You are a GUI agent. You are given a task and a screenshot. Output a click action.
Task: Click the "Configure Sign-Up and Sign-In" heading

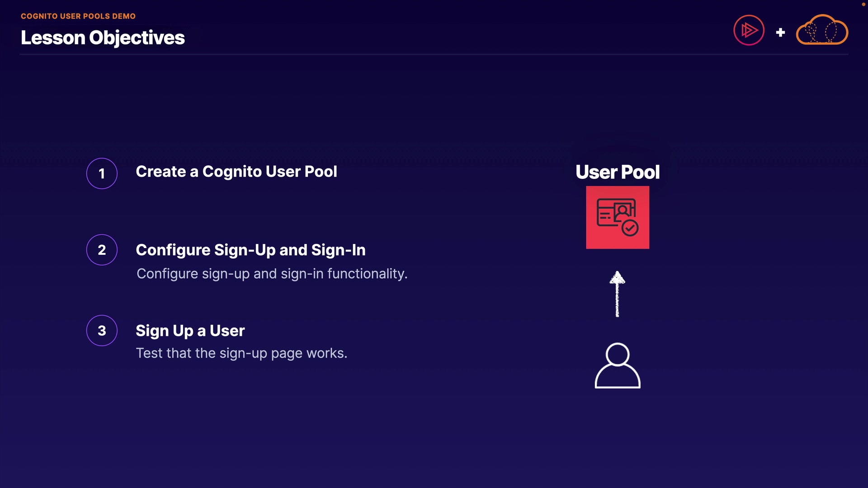[x=250, y=250]
